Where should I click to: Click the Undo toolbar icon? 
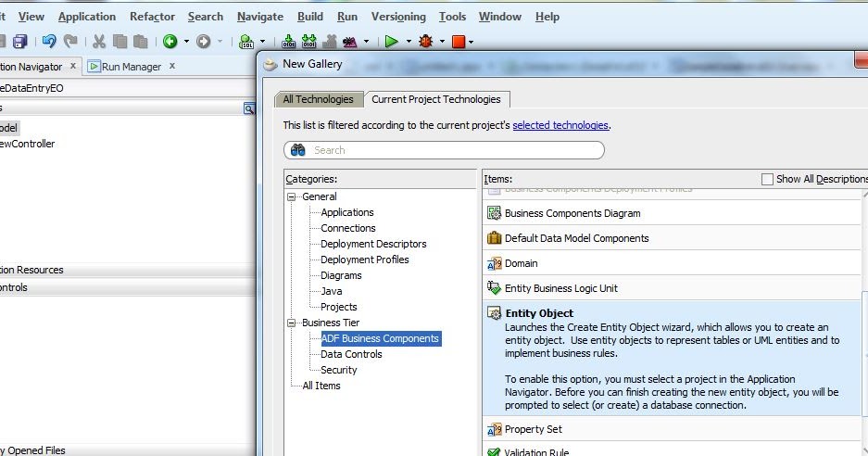(49, 41)
